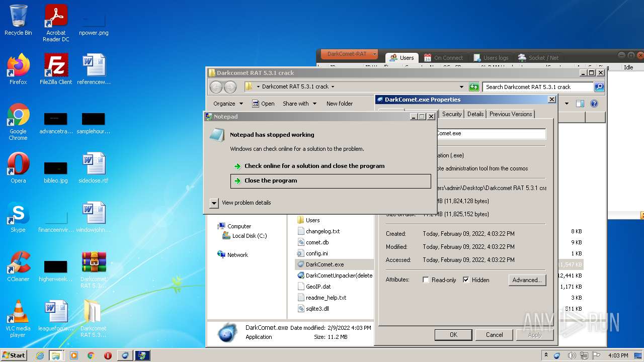
Task: Click the Explorer forward arrow button
Action: click(230, 87)
